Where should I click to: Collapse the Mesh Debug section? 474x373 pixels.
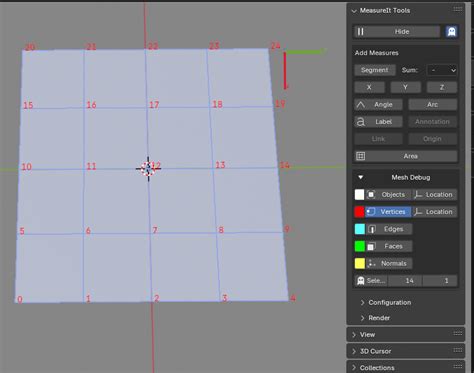coord(360,177)
